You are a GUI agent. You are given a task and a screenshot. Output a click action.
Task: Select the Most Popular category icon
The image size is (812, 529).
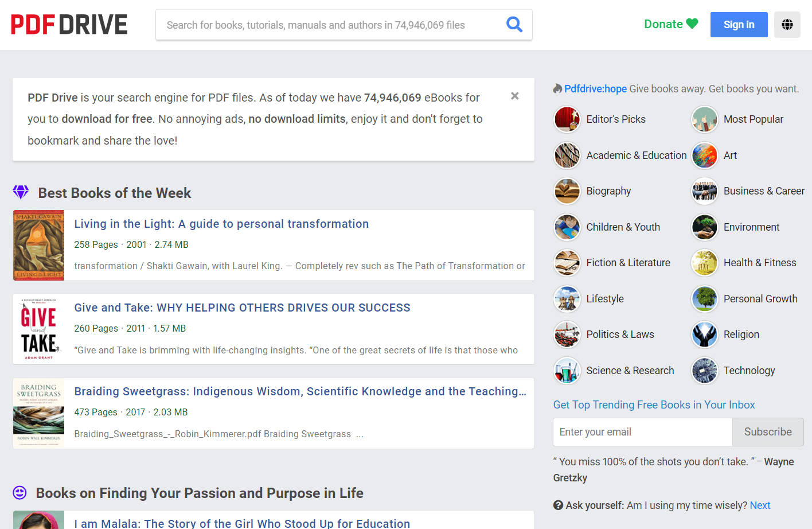[705, 119]
